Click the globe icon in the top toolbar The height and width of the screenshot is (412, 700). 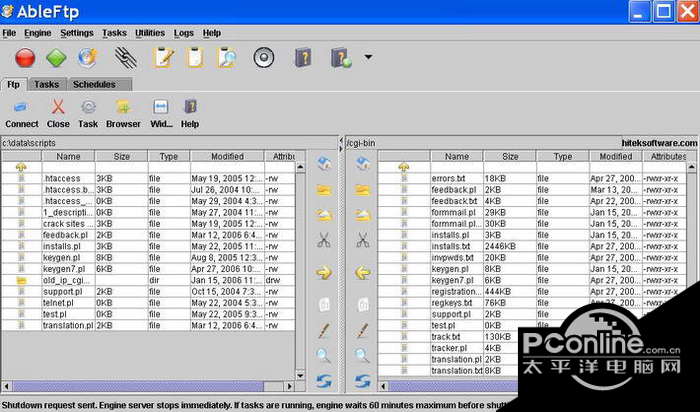pyautogui.click(x=88, y=58)
